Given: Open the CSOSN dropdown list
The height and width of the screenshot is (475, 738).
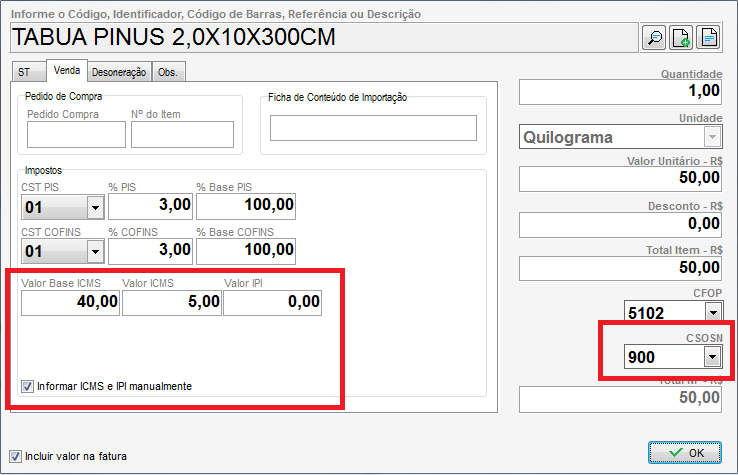Looking at the screenshot, I should tap(711, 357).
